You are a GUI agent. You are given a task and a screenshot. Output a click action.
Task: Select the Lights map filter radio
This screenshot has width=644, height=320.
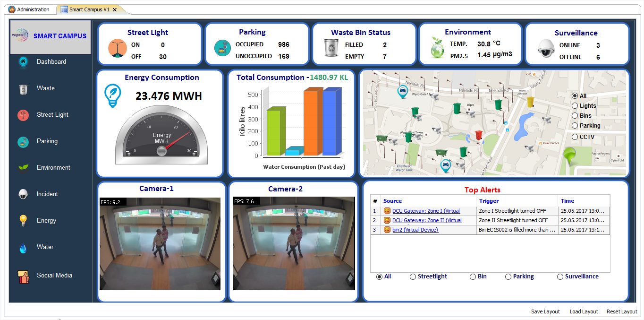pos(575,106)
